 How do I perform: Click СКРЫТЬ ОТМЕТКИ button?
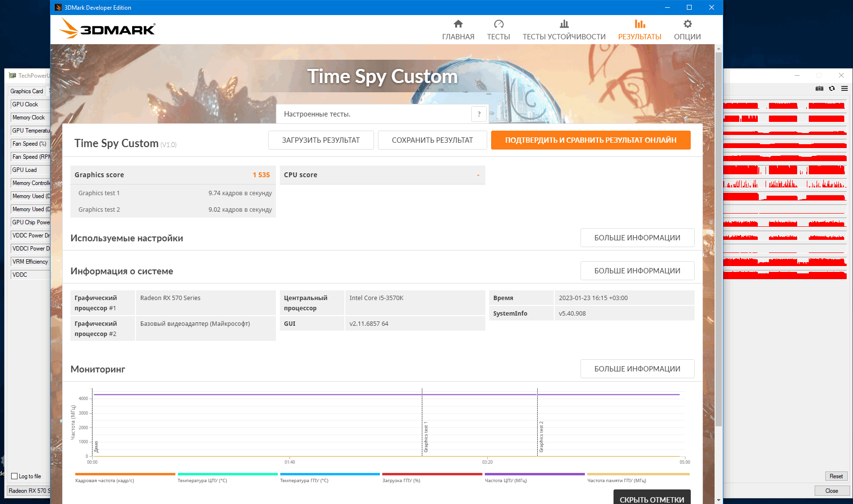click(x=652, y=497)
